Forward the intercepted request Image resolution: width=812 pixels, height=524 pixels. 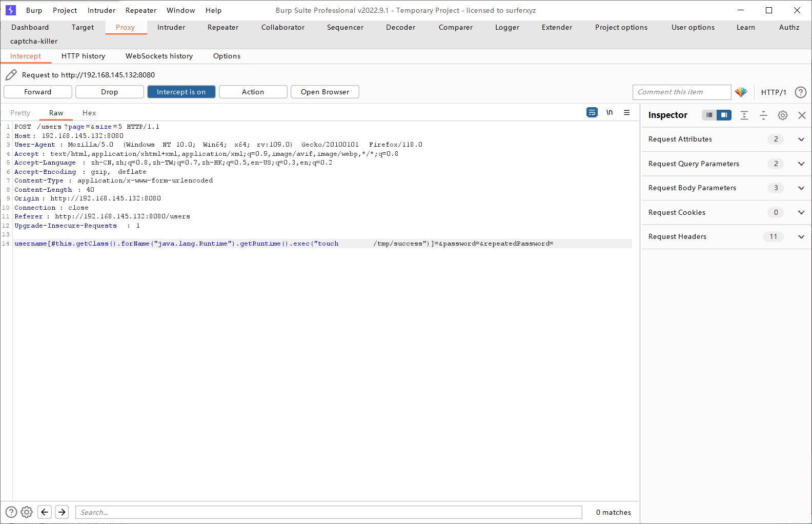tap(38, 92)
